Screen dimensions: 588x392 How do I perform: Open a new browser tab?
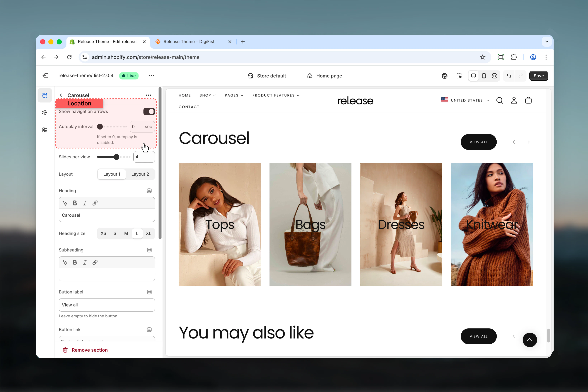point(243,41)
